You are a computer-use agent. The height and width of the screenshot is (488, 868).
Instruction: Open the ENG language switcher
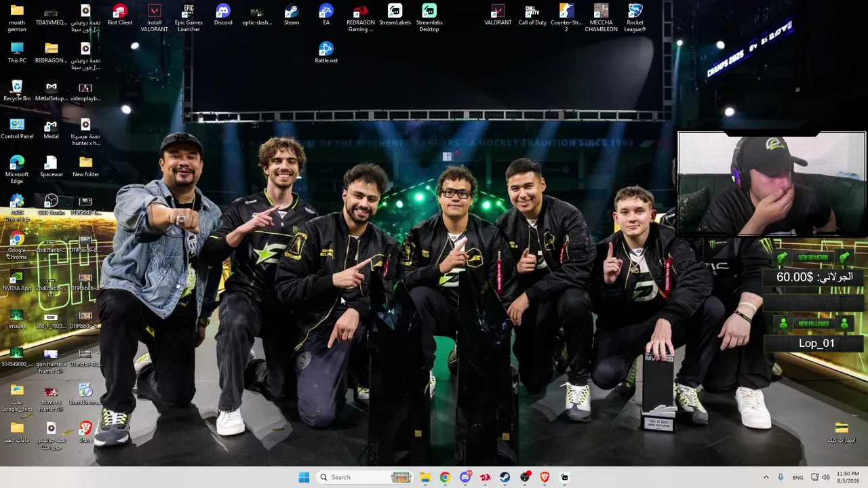[x=798, y=477]
